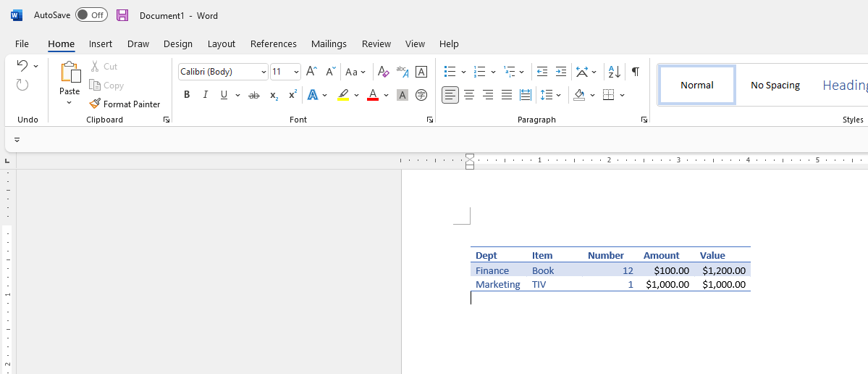868x374 pixels.
Task: Apply the No Spacing style
Action: pos(775,85)
